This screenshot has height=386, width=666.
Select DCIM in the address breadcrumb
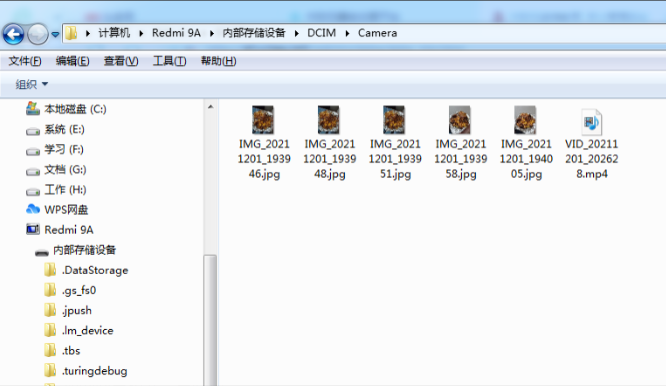click(322, 33)
